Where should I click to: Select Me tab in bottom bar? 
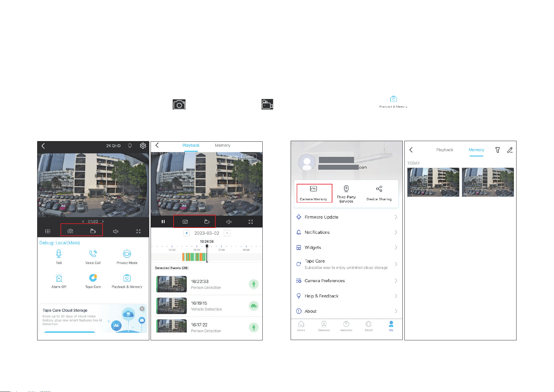coord(391,326)
